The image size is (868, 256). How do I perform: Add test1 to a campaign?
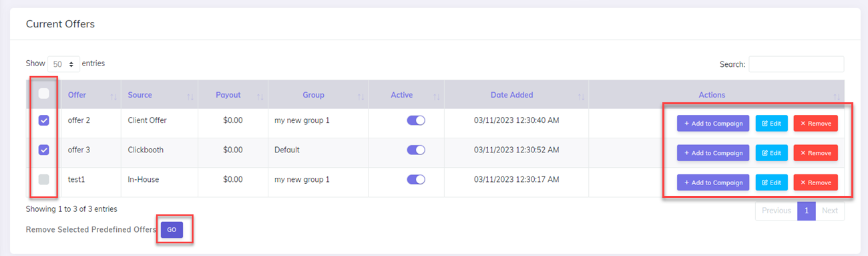[x=713, y=182]
